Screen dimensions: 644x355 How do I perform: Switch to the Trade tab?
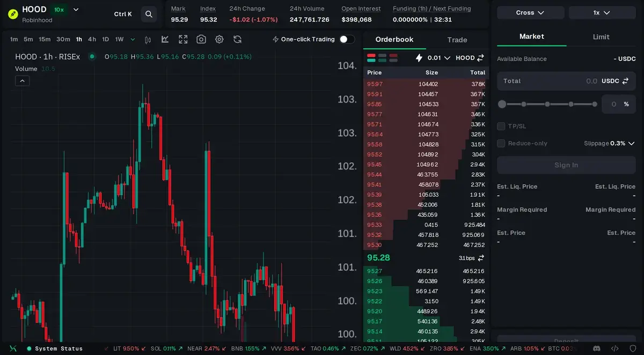point(457,40)
